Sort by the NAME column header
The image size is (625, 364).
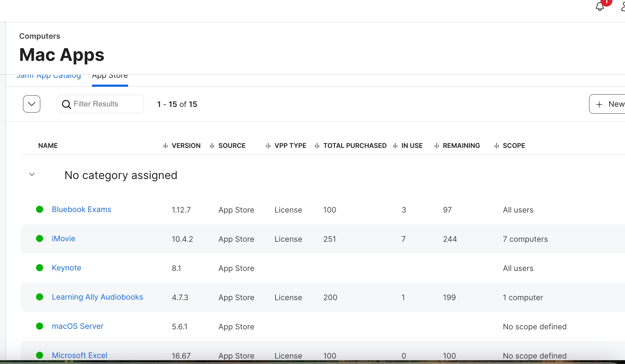[48, 146]
